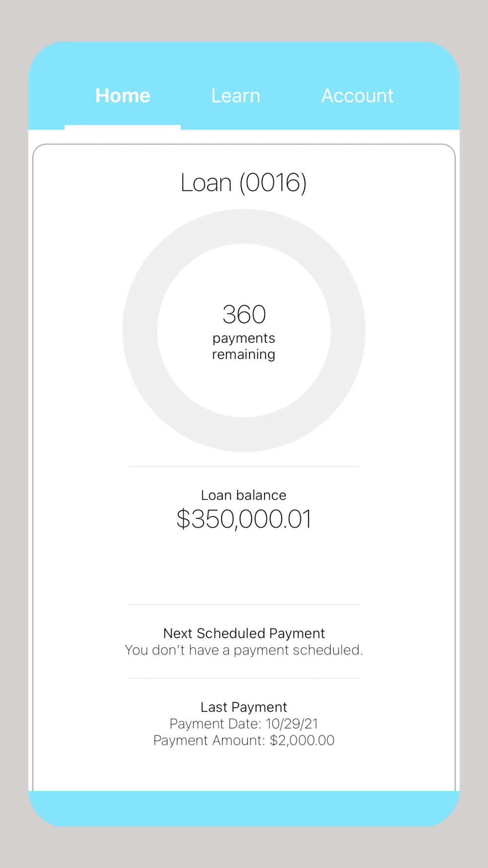Select the Payment Date 10/29/21 line
This screenshot has height=868, width=488.
pyautogui.click(x=244, y=723)
